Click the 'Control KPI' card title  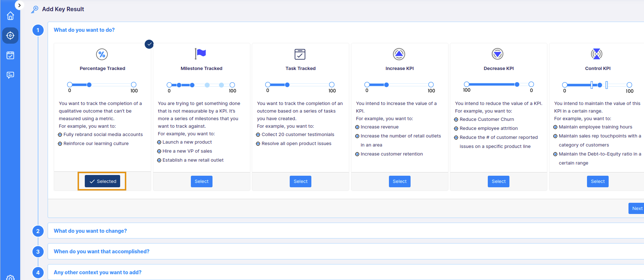tap(598, 69)
